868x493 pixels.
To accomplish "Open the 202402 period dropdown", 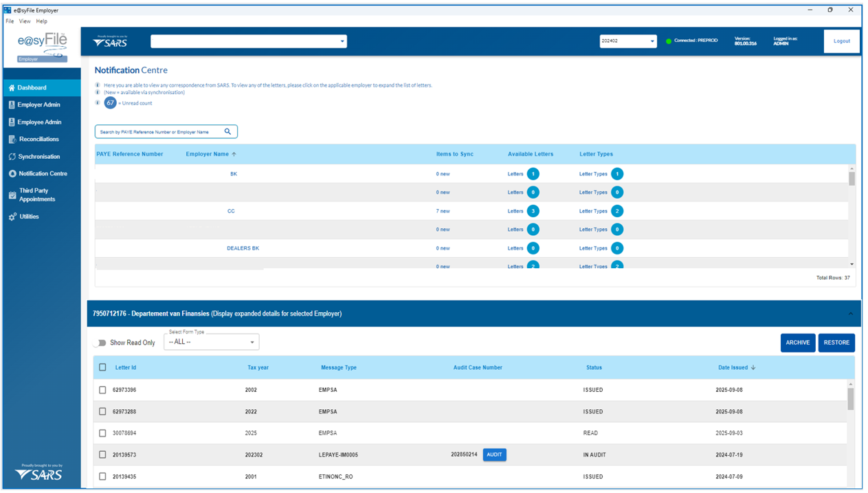I will coord(627,41).
